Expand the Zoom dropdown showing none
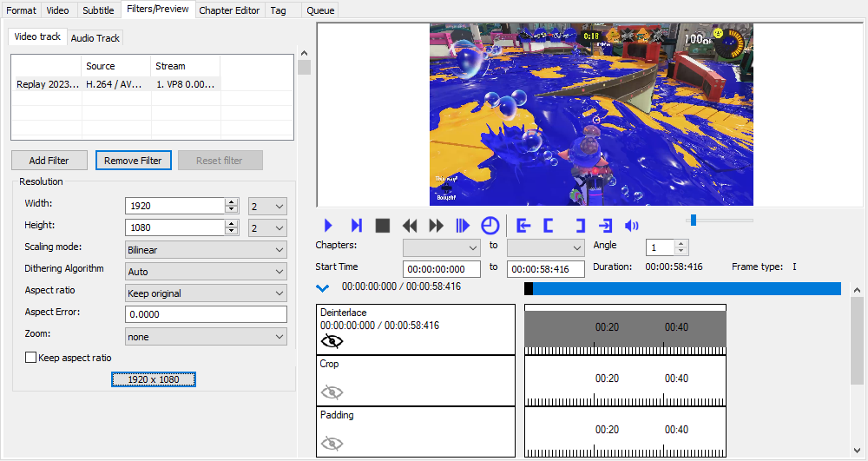Screen dimensions: 868x461 (x=206, y=337)
